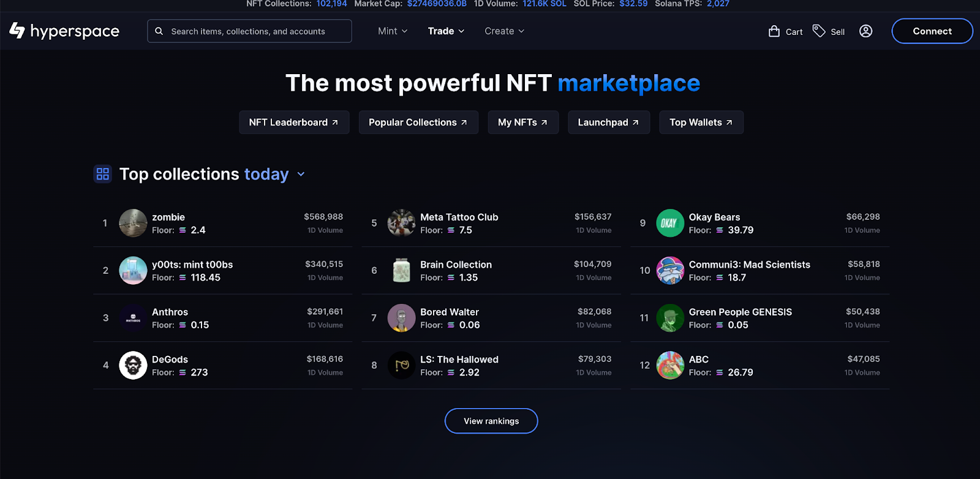
Task: Click the $66,298 volume value
Action: coord(863,217)
